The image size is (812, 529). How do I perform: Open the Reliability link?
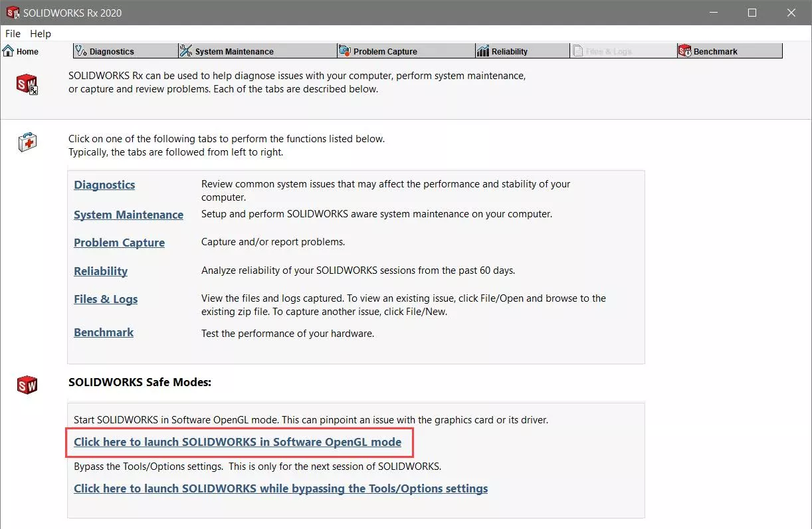tap(100, 271)
